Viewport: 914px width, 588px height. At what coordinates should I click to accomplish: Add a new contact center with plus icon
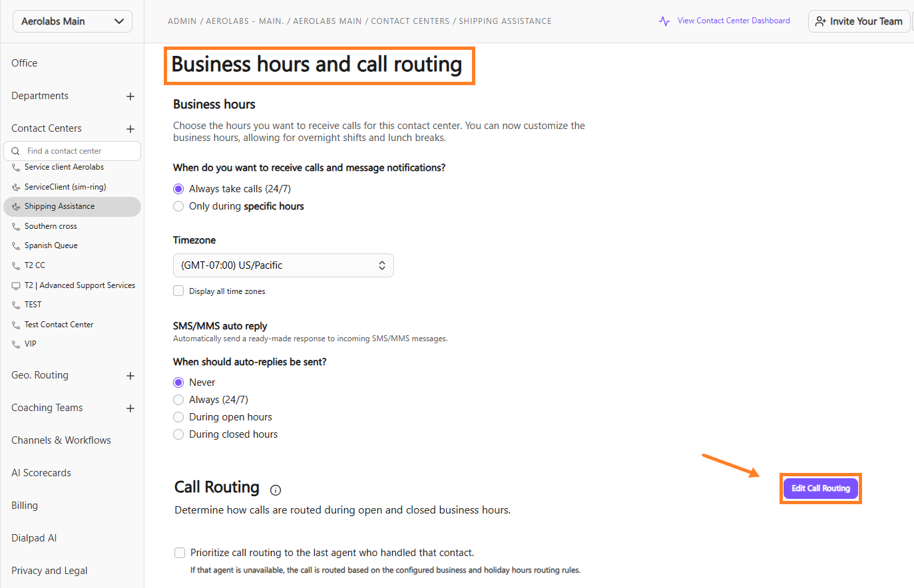pyautogui.click(x=130, y=129)
